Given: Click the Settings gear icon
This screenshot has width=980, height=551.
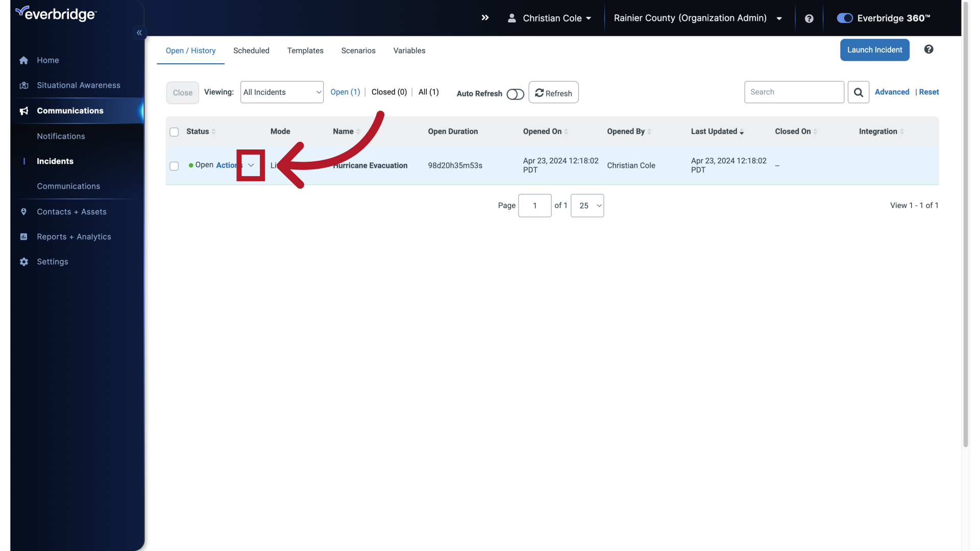Looking at the screenshot, I should tap(23, 262).
